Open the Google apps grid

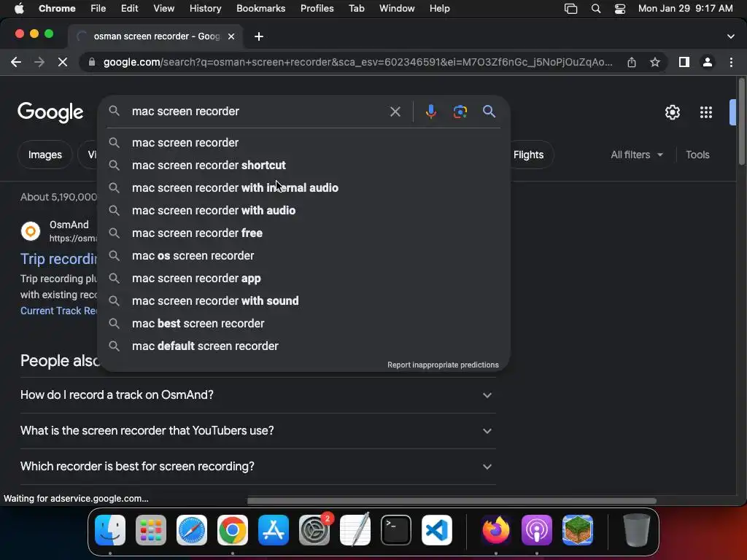[x=705, y=112]
